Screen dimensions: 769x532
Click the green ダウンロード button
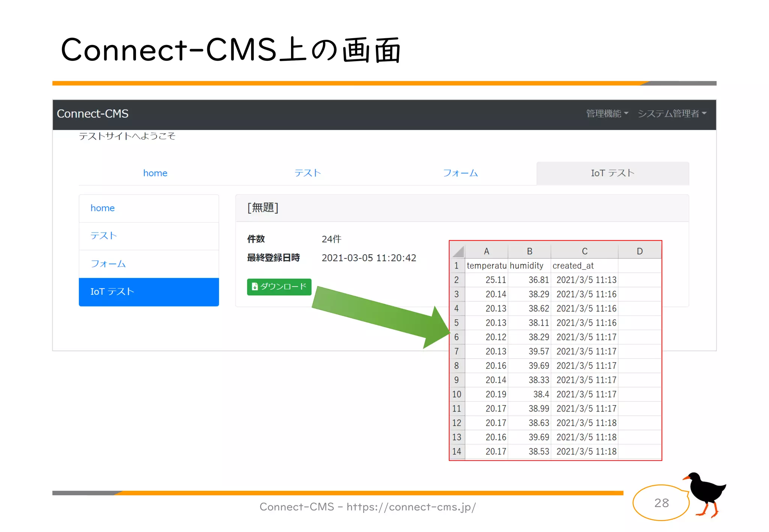click(x=279, y=287)
